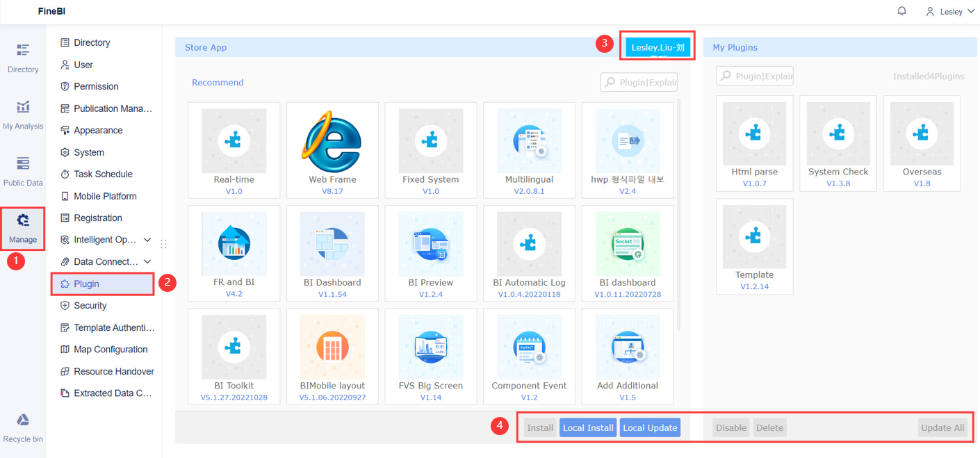Expand Data Connection menu chevron
The width and height of the screenshot is (980, 458).
pos(147,262)
